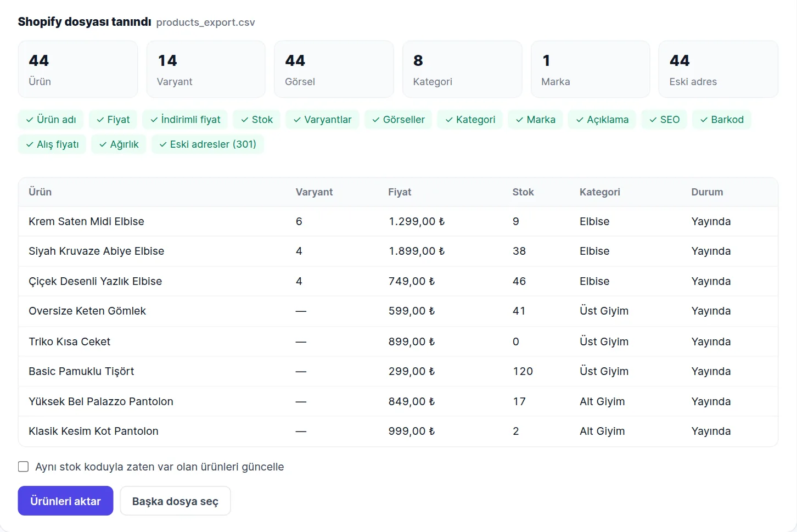Image resolution: width=797 pixels, height=532 pixels.
Task: Click the Marka field chip
Action: [x=536, y=120]
